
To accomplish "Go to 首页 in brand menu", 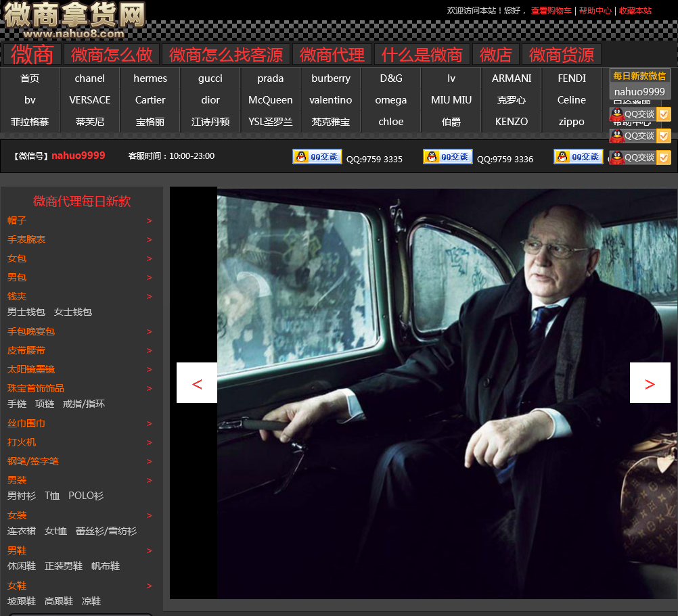I will [x=30, y=78].
